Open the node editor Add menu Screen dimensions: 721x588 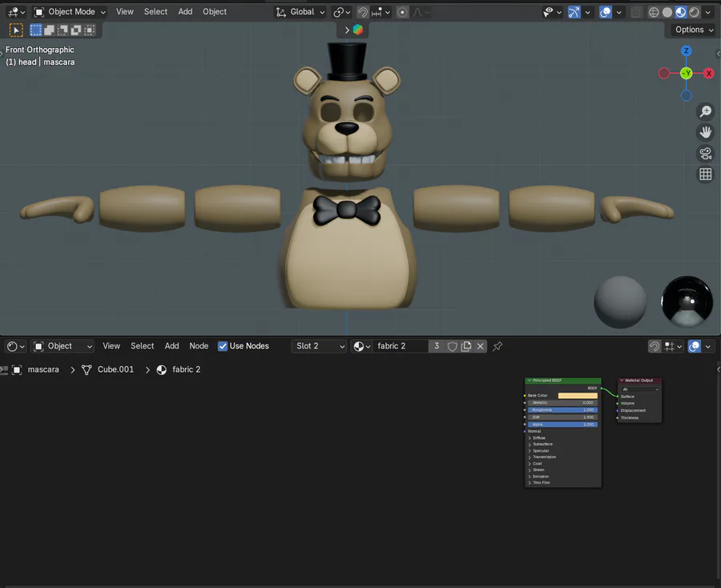tap(172, 346)
